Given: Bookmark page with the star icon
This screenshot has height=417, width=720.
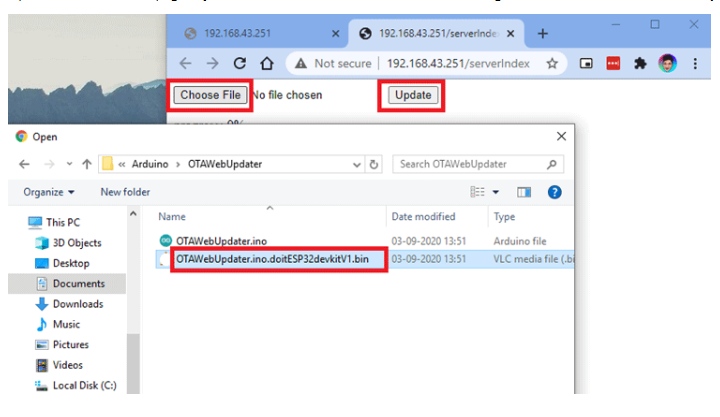Looking at the screenshot, I should click(x=552, y=63).
